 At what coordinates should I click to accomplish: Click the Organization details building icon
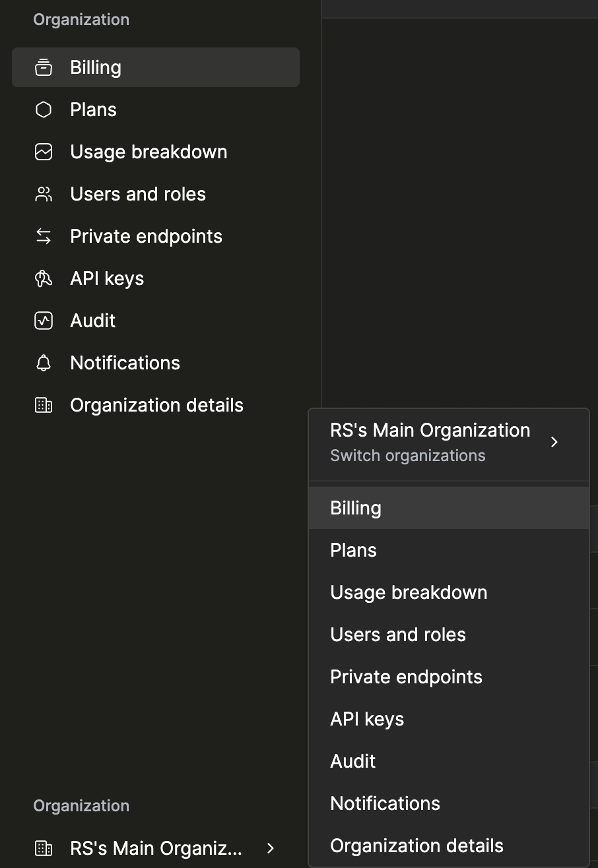tap(43, 404)
